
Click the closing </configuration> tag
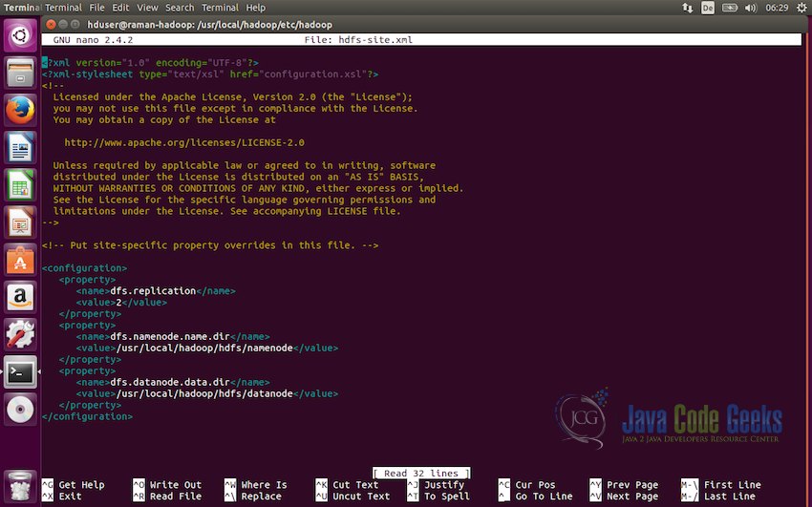[87, 416]
